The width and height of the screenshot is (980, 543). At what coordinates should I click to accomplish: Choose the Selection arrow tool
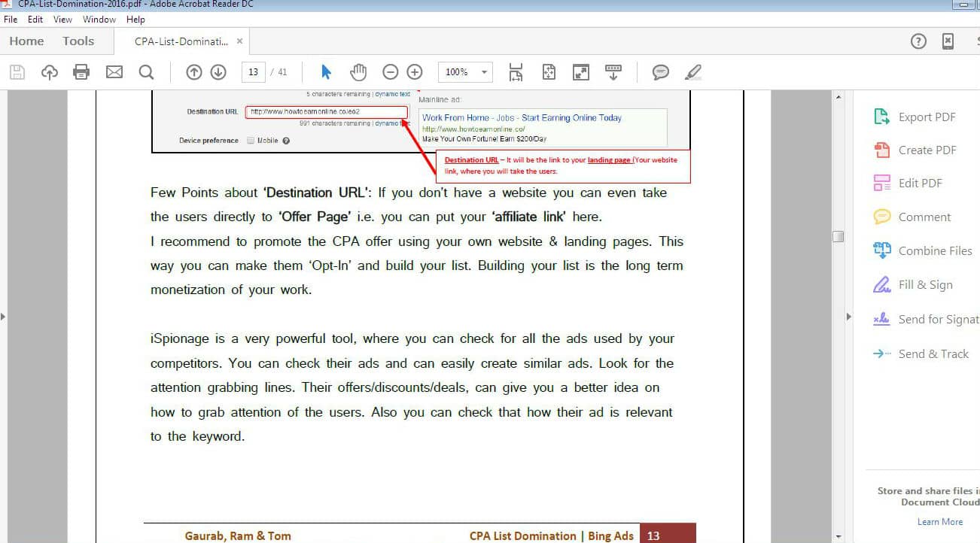point(326,72)
